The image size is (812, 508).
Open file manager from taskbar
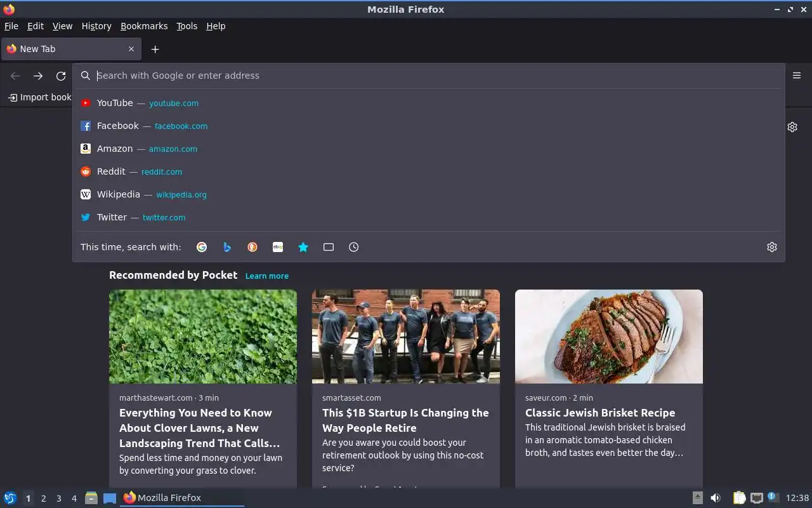pyautogui.click(x=91, y=498)
